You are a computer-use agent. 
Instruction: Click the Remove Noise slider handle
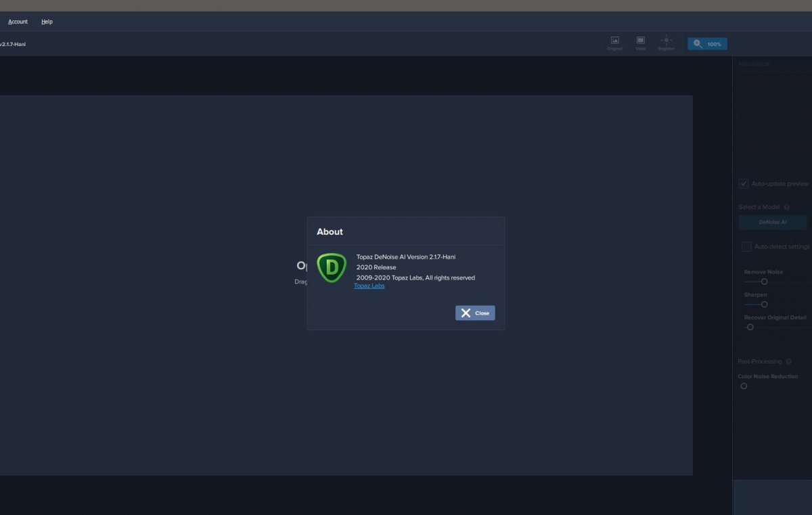765,282
